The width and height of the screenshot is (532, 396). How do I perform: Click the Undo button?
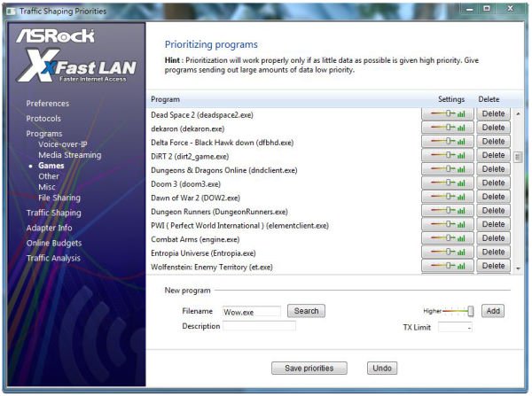click(x=382, y=368)
